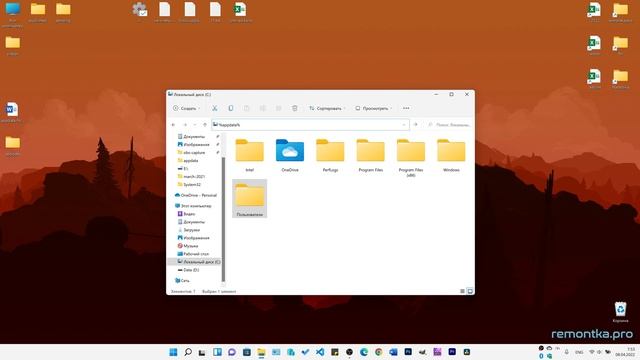The height and width of the screenshot is (360, 640).
Task: Open march-2021 folder in navigation pane
Action: [x=194, y=176]
